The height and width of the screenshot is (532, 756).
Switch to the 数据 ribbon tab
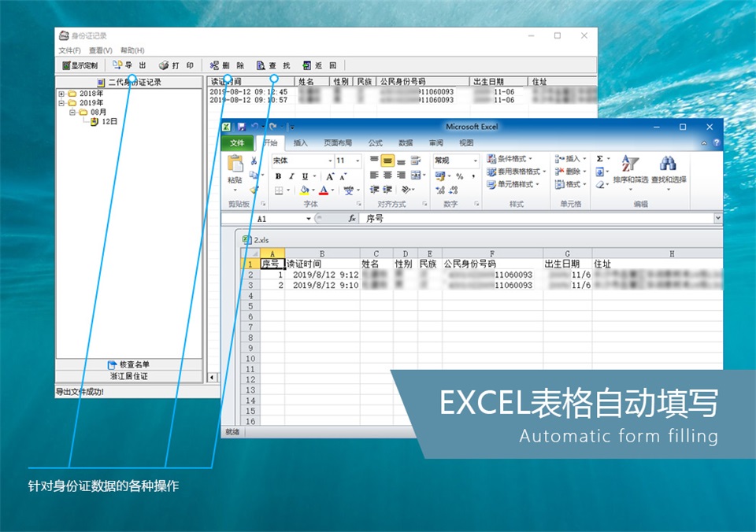click(x=406, y=142)
